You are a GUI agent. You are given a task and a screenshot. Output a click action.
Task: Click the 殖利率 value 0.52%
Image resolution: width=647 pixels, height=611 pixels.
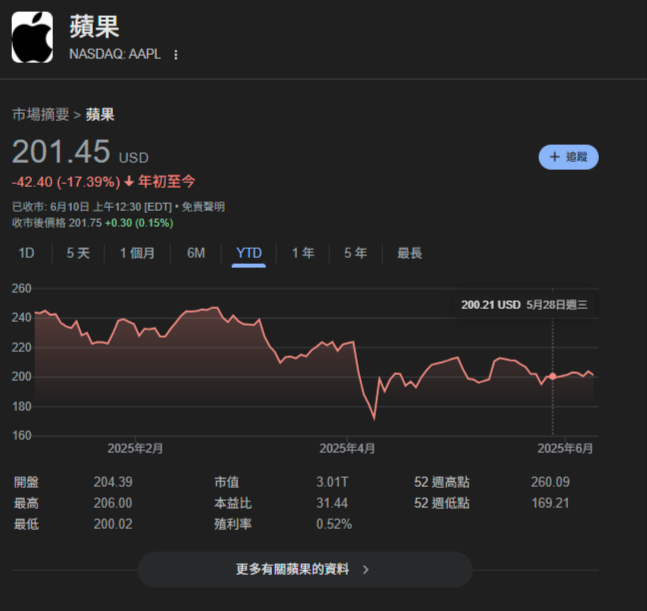pos(334,524)
